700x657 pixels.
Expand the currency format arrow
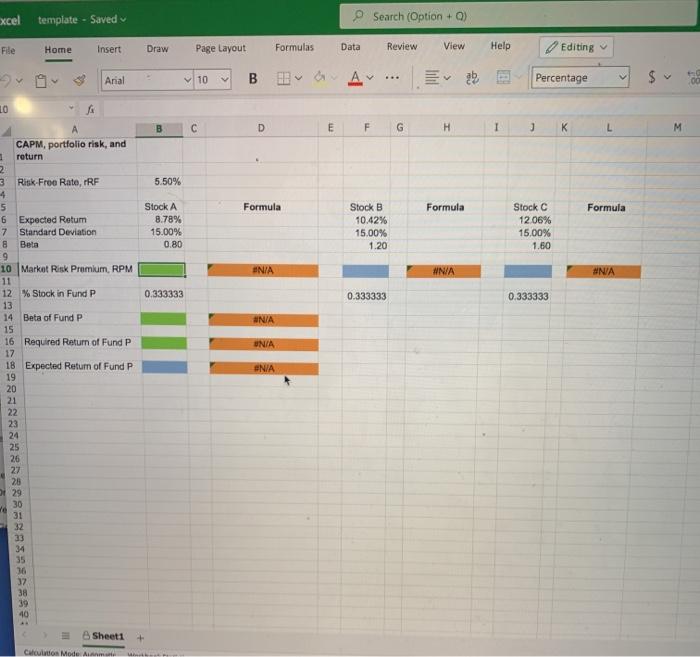pyautogui.click(x=667, y=77)
